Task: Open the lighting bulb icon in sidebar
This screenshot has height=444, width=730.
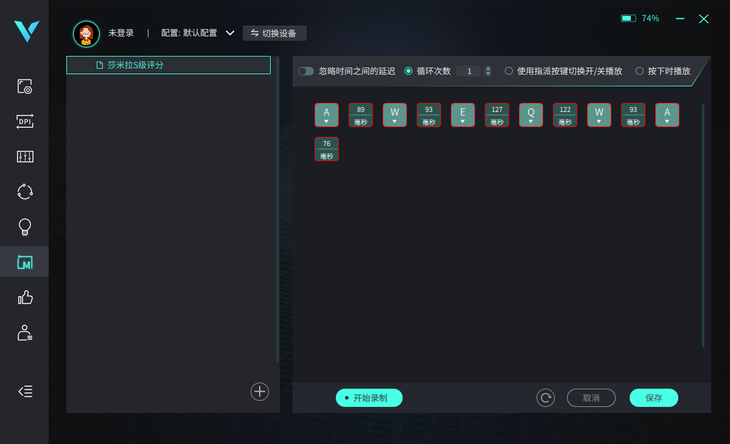Action: click(25, 227)
